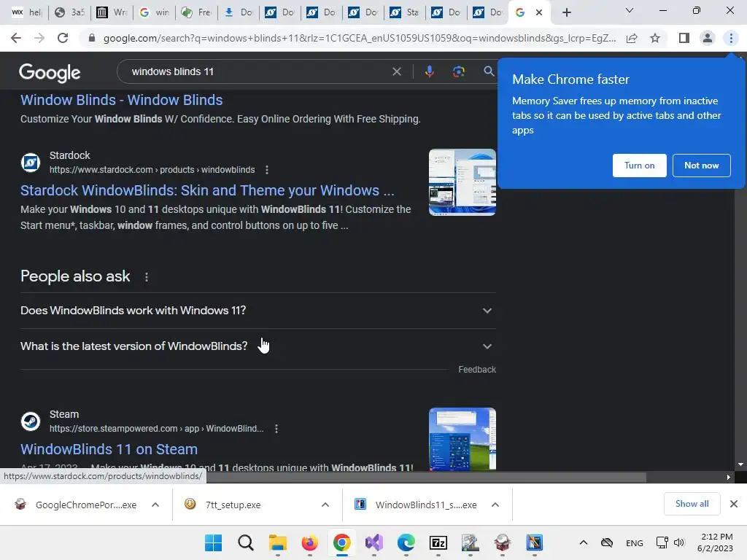Go back to previous page

pyautogui.click(x=16, y=38)
